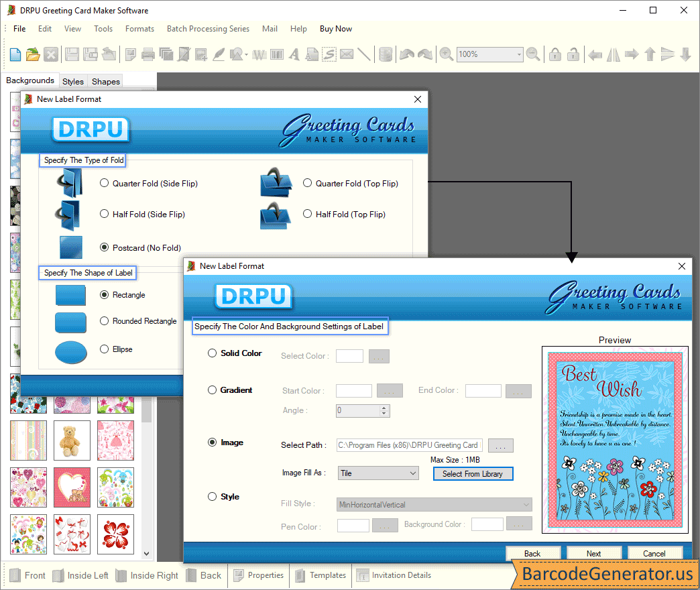The image size is (700, 590).
Task: Click the Back button in dialog
Action: tap(532, 553)
